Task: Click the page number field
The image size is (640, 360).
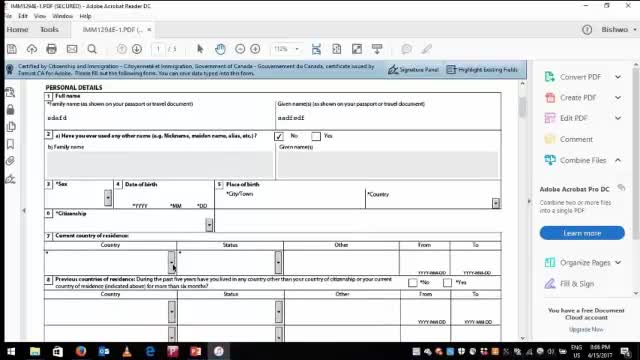Action: coord(158,49)
